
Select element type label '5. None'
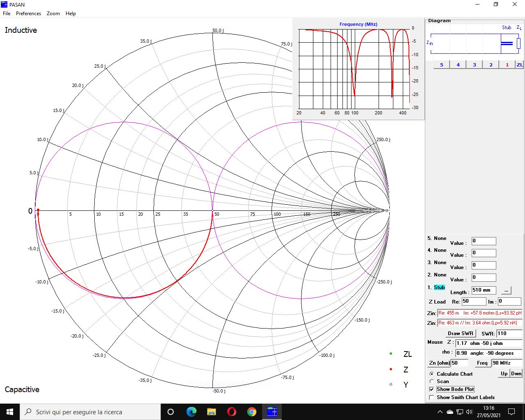(x=437, y=238)
